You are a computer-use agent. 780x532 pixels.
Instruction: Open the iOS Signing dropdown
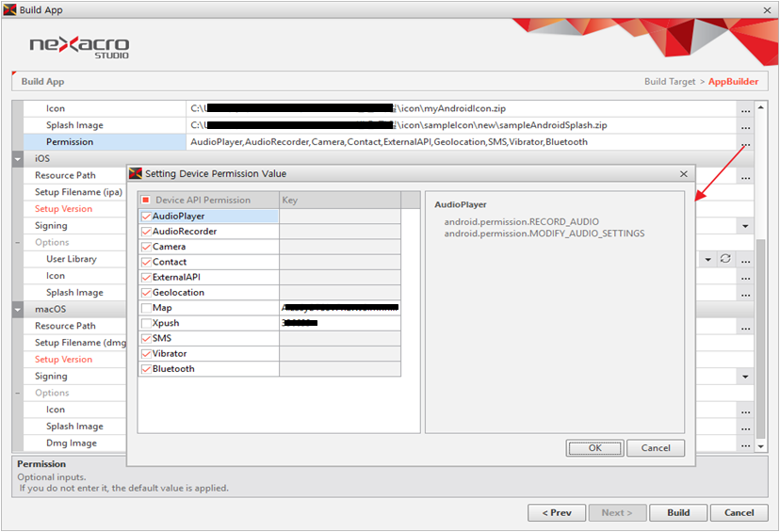click(745, 226)
